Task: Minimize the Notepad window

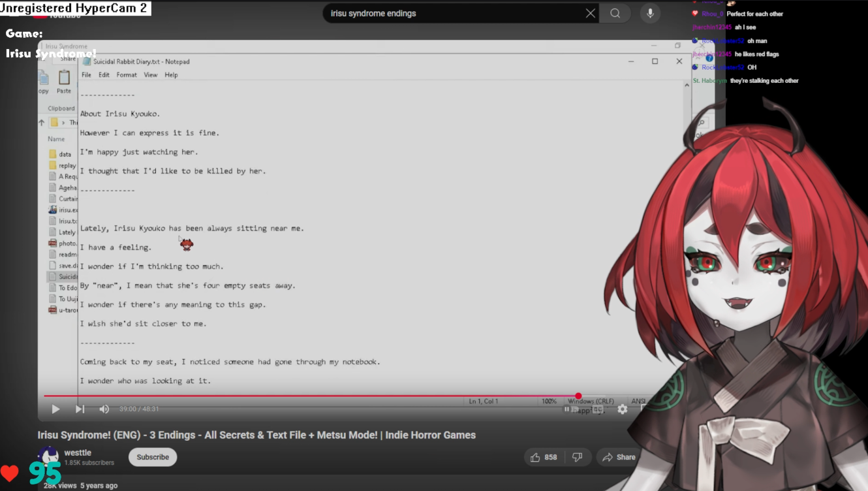Action: tap(631, 61)
